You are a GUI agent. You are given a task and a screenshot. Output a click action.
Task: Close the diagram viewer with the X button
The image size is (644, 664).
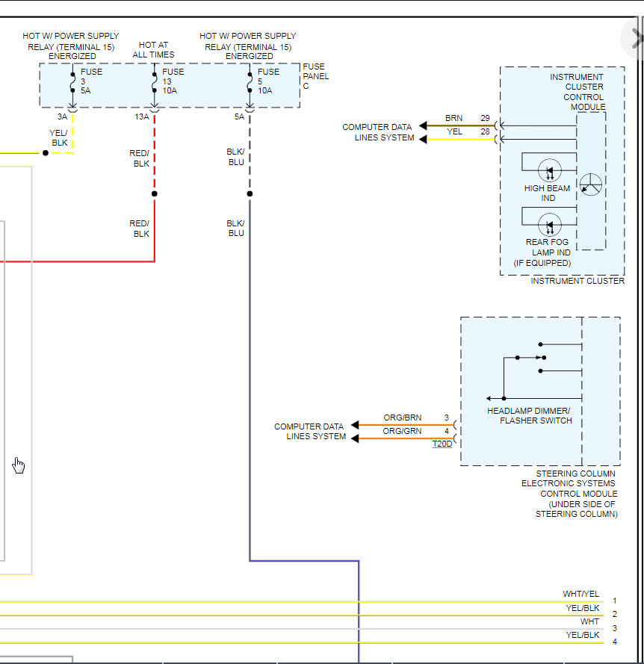coord(636,38)
